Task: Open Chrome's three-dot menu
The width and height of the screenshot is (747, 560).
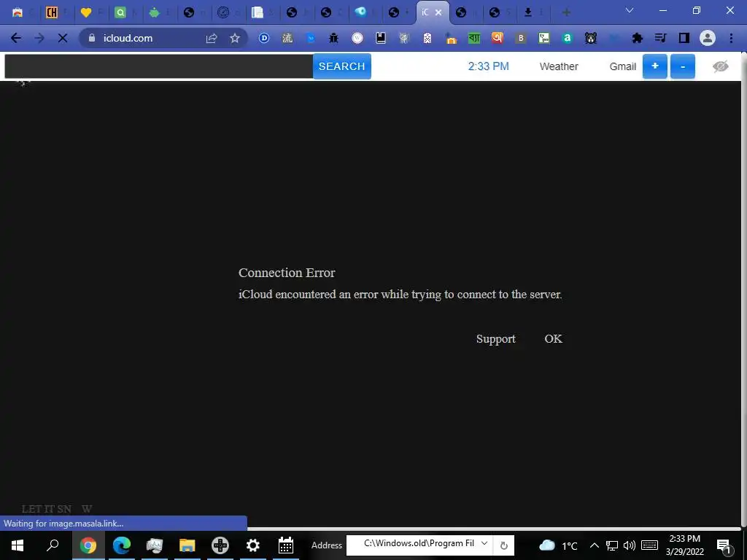Action: pyautogui.click(x=731, y=38)
